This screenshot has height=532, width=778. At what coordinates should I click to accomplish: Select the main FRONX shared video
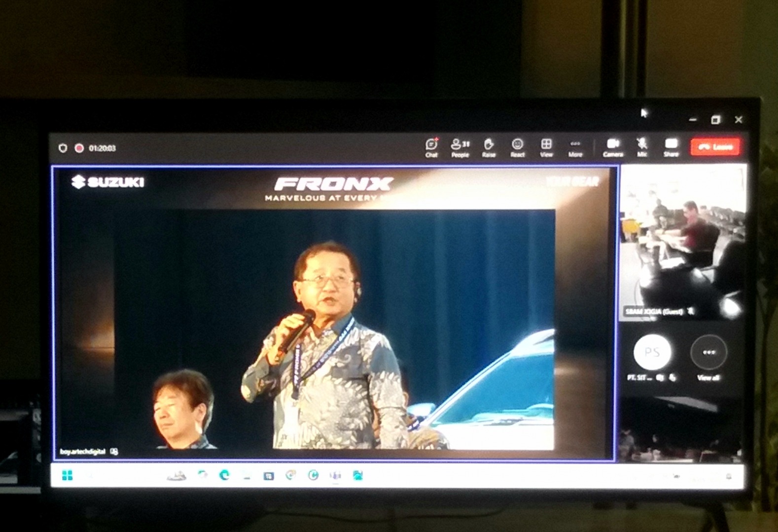[334, 313]
